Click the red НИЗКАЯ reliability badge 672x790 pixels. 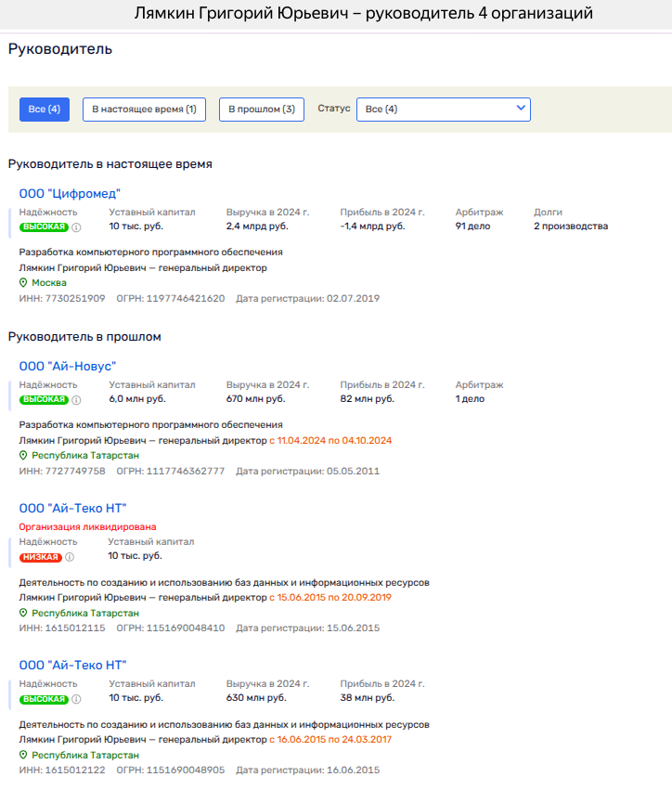[41, 557]
